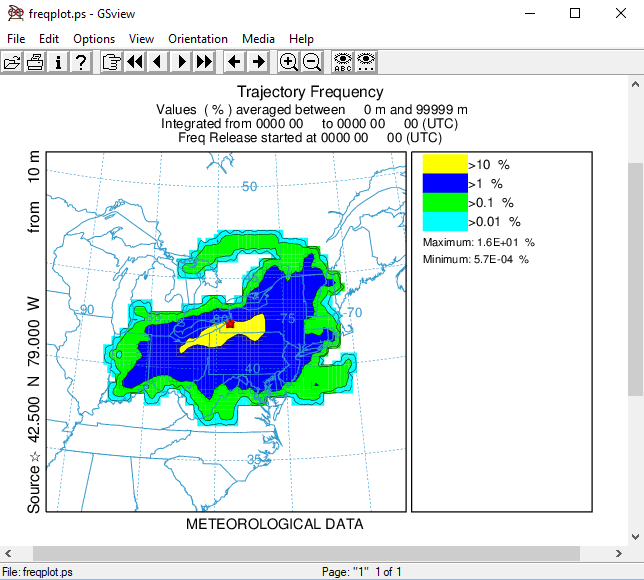Click the 'Freq Release started at' line
Viewport: 644px width, 580px height.
[310, 138]
